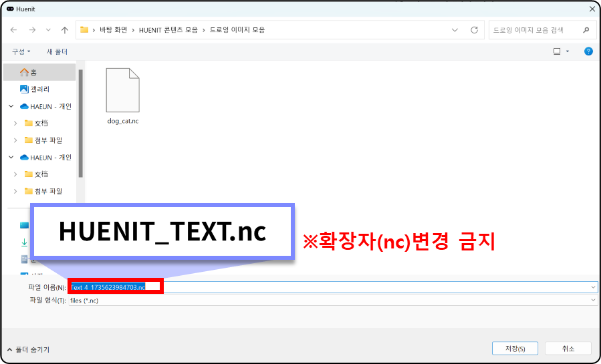Screen dimensions: 601x364
Task: Open the 구성 organize menu
Action: [x=21, y=51]
